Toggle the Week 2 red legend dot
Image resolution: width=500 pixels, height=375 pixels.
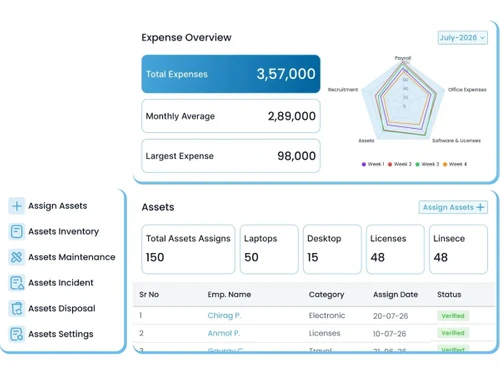point(390,164)
